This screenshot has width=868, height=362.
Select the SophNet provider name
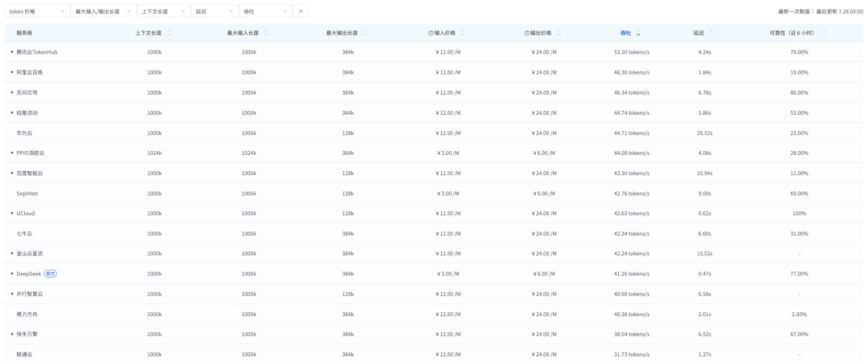(x=27, y=193)
